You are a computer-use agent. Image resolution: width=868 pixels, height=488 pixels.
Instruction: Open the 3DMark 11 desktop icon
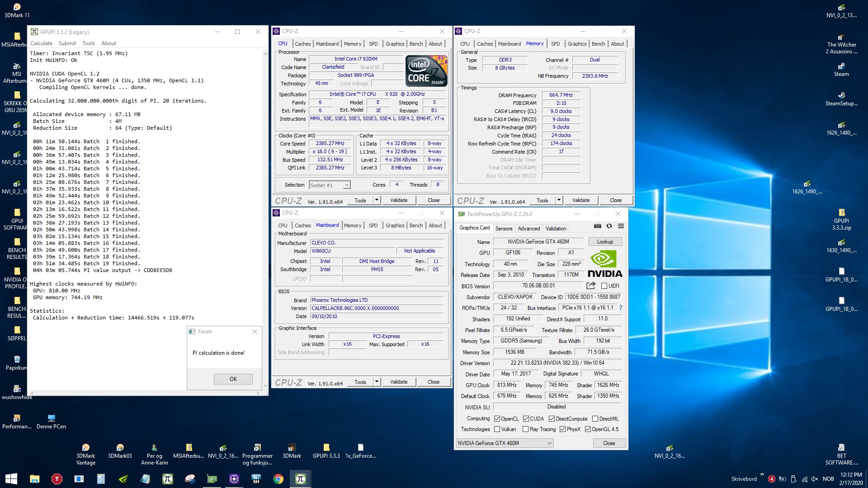(17, 10)
